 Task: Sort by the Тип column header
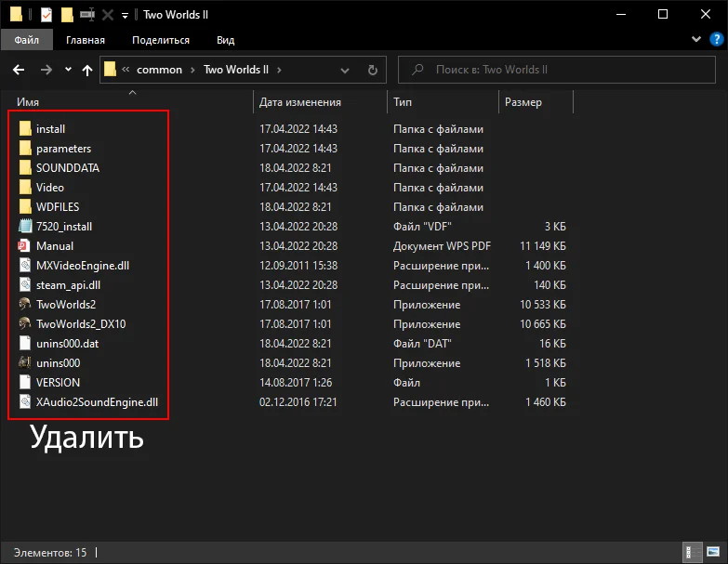403,102
